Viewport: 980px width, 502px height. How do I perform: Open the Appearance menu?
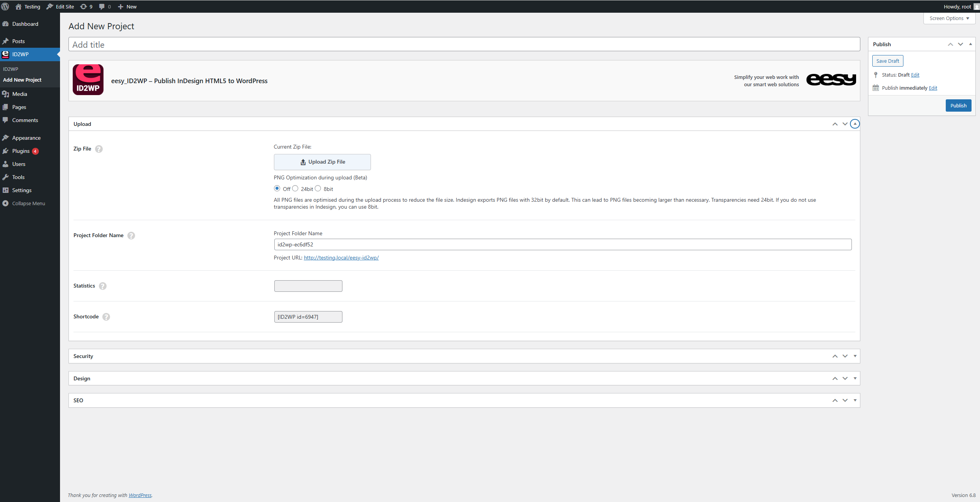[30, 138]
